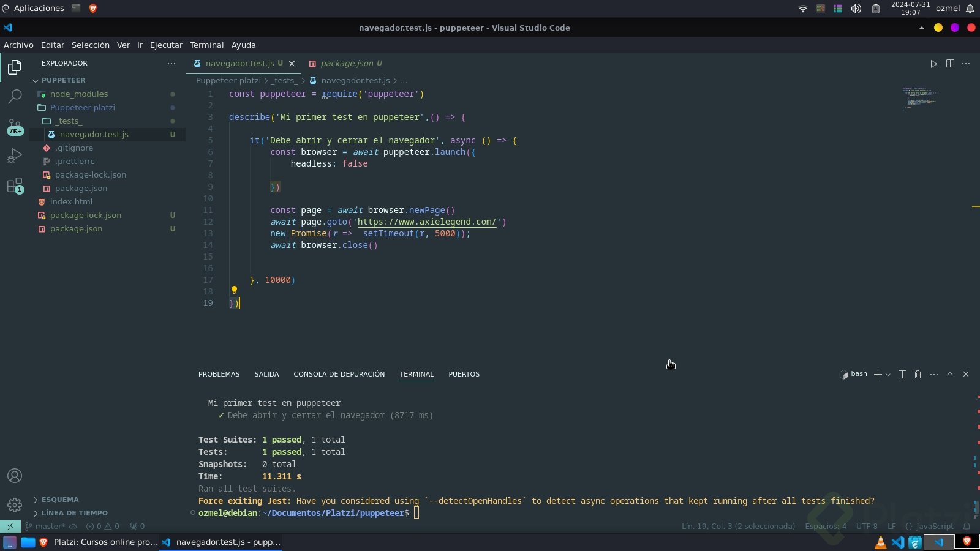Change end of line sequence LF
Screen dimensions: 980x551
[x=892, y=527]
